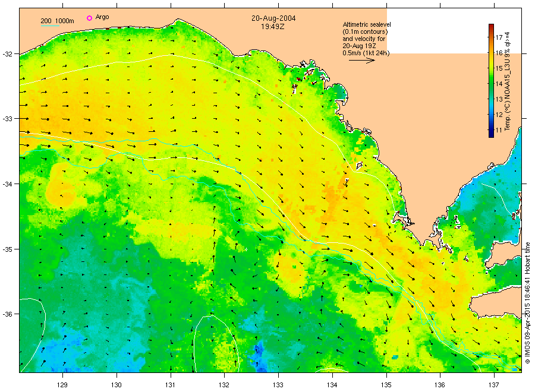Viewport: 535px width, 392px height.
Task: Click the '134' longitude axis label
Action: (332, 385)
